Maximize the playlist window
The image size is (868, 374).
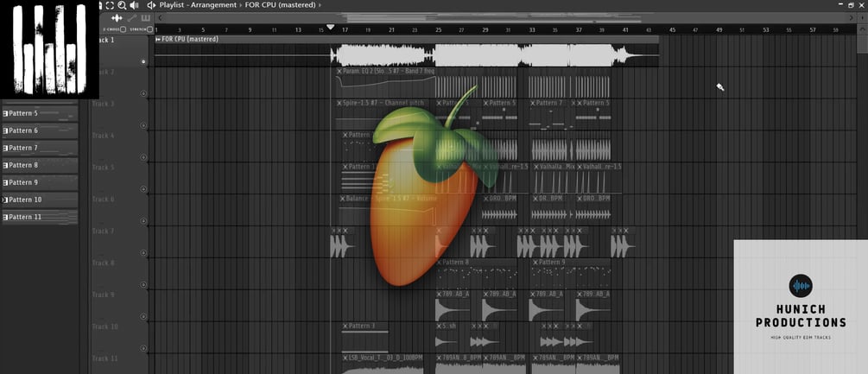pos(851,5)
